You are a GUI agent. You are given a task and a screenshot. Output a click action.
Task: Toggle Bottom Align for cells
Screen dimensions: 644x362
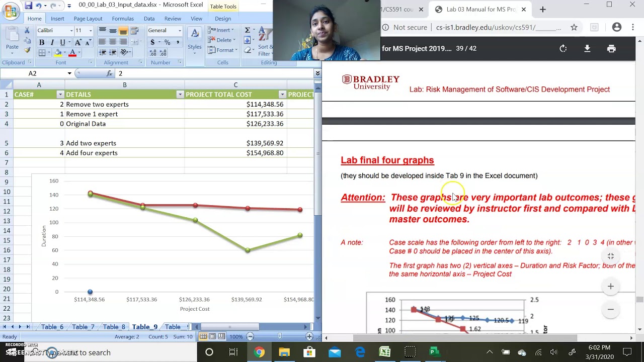point(123,31)
